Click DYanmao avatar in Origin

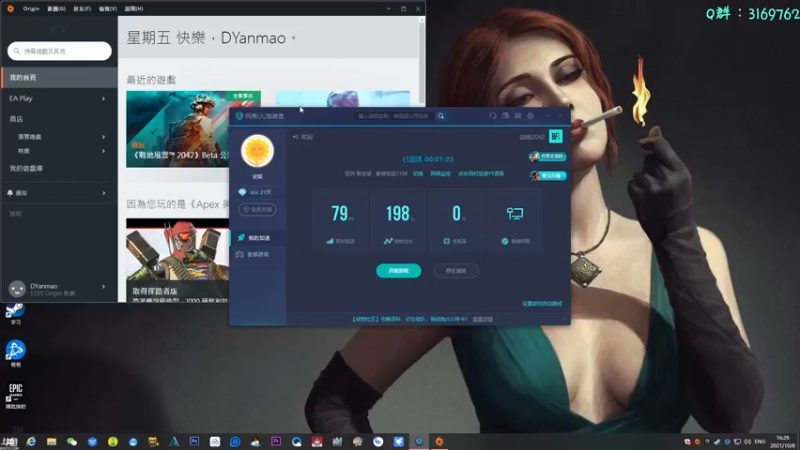point(17,289)
